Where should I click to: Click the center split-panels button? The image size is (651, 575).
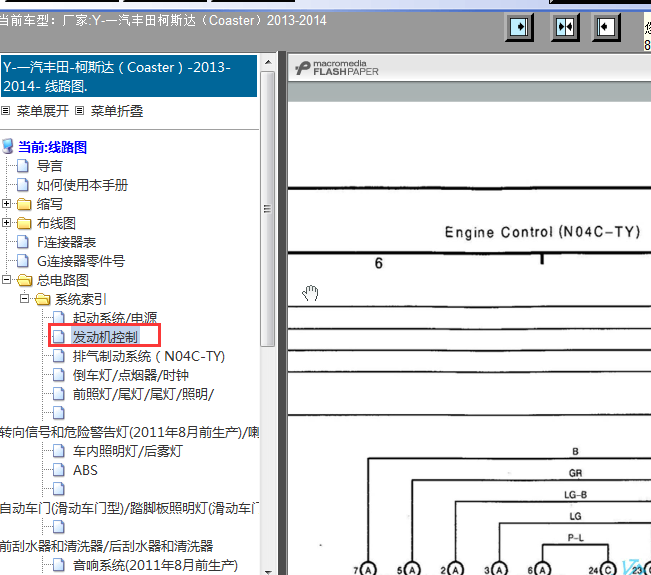[x=565, y=27]
